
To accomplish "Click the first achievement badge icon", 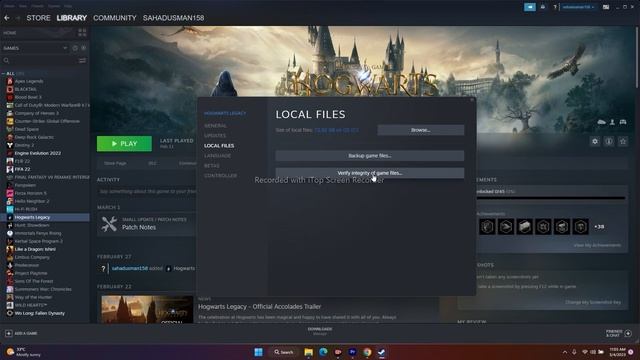I will [x=487, y=227].
